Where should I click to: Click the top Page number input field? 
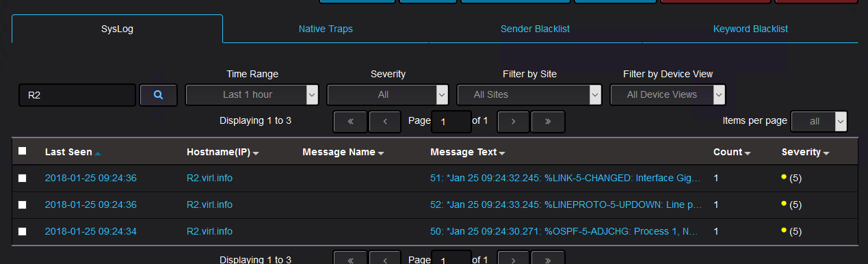(451, 121)
